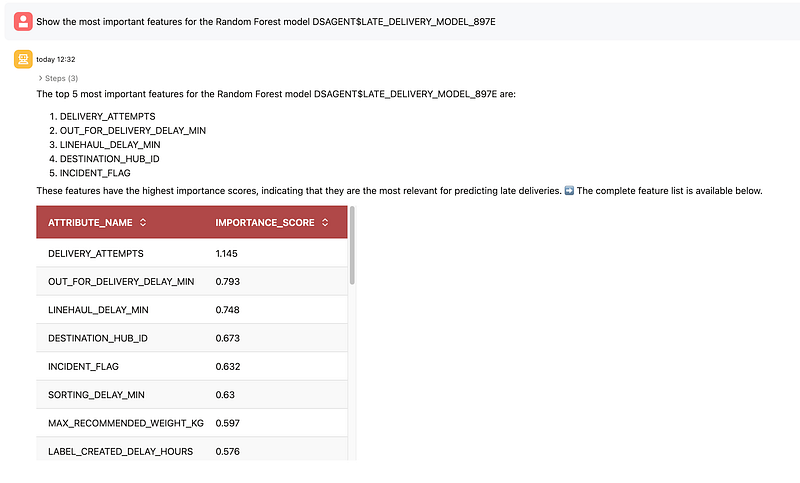The height and width of the screenshot is (483, 800).
Task: Select the OUT_FOR_DELIVERY_DELAY_MIN table row
Action: click(121, 281)
